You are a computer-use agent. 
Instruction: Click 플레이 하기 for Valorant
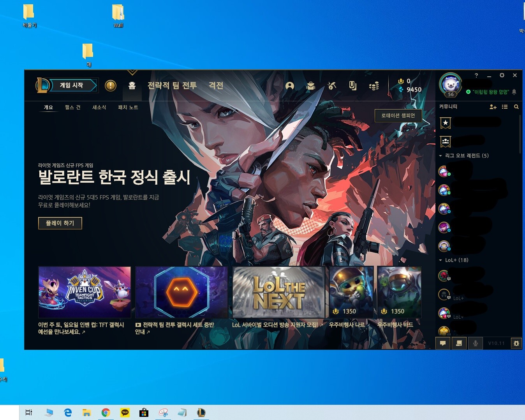[60, 223]
